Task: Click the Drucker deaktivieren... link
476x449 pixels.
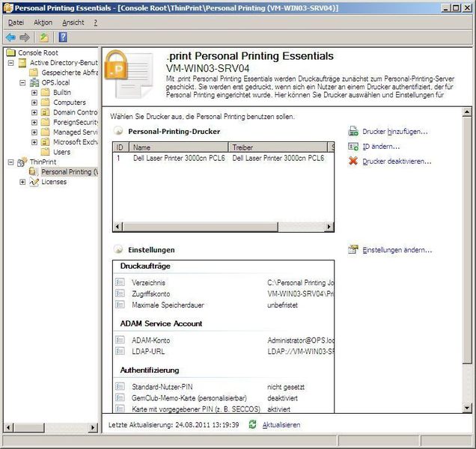Action: [x=397, y=161]
